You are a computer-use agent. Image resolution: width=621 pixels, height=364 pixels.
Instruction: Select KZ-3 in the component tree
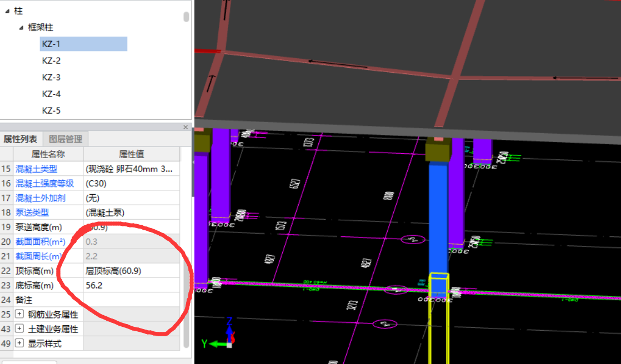tap(51, 77)
